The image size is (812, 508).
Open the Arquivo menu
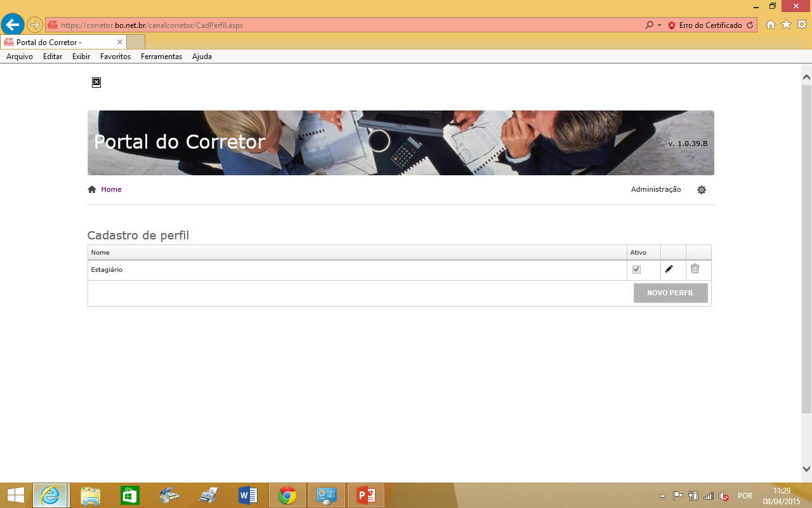pyautogui.click(x=20, y=57)
